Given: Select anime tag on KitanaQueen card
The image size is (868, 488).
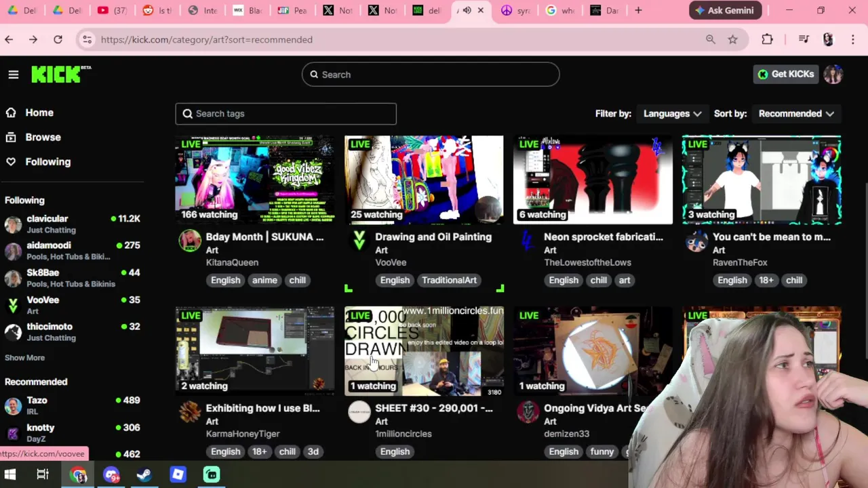Looking at the screenshot, I should [264, 280].
